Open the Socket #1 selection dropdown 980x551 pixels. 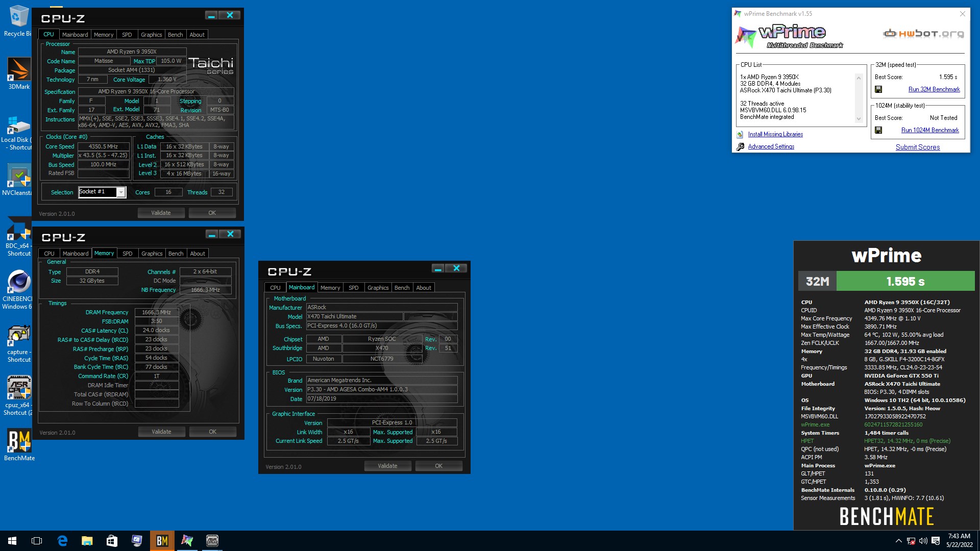pos(121,192)
